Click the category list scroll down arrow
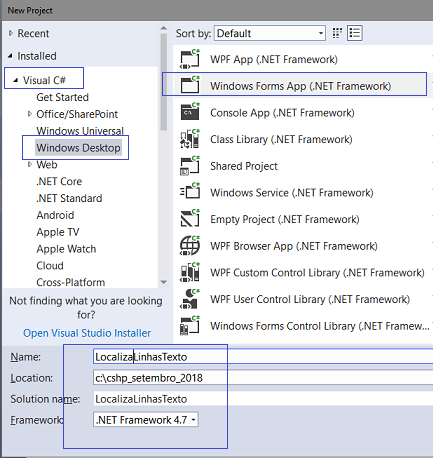This screenshot has height=458, width=433. coord(164,282)
